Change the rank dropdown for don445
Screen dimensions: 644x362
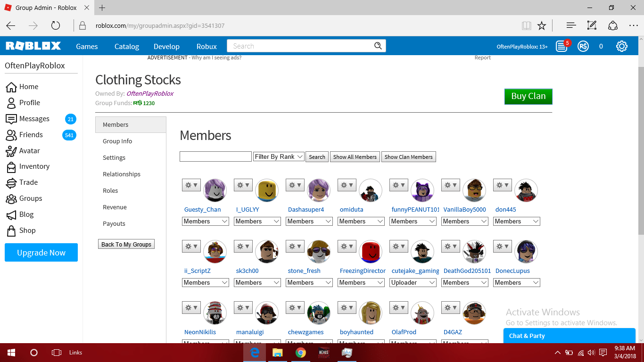pos(517,221)
